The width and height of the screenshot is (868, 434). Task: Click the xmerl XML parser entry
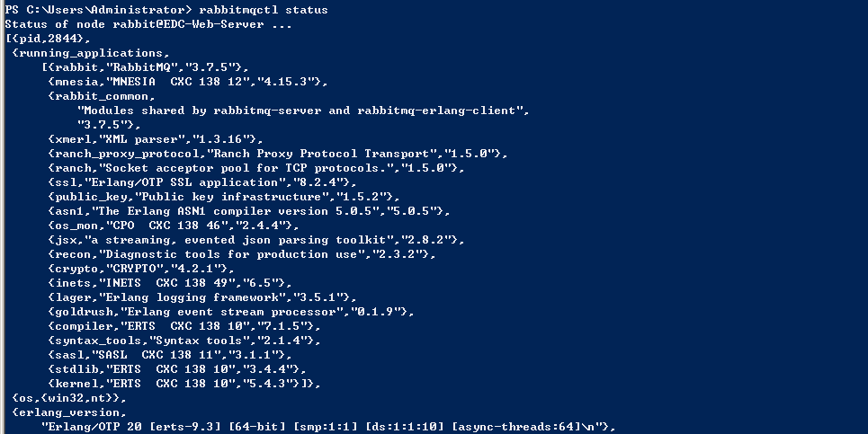(x=155, y=139)
